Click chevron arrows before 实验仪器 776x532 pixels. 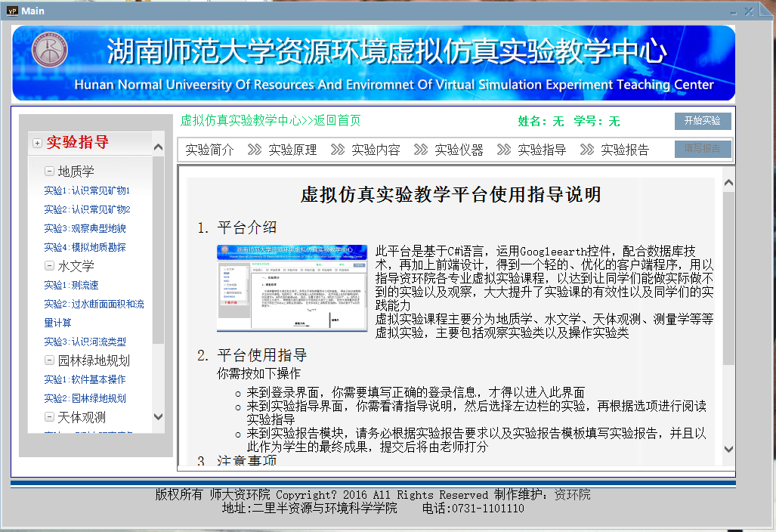tap(421, 150)
